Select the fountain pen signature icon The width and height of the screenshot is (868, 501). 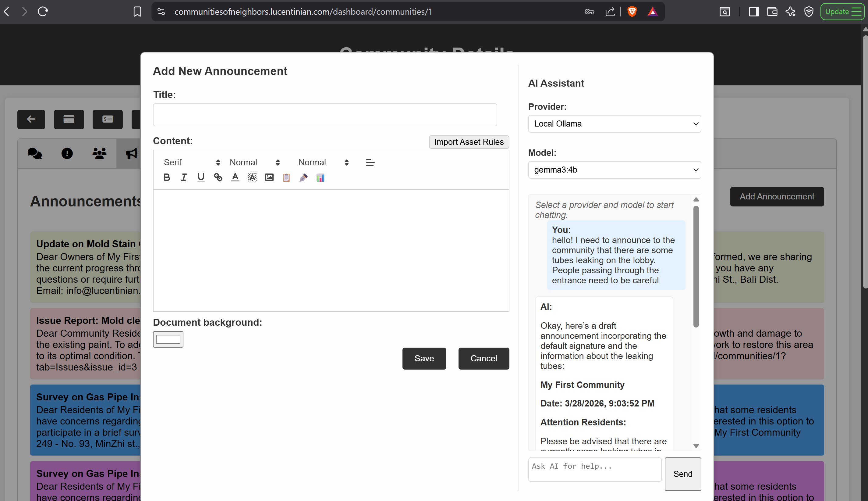click(x=303, y=177)
